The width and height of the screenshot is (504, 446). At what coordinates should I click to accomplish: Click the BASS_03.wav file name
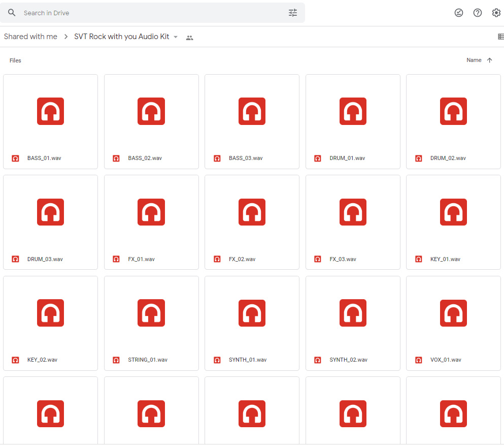coord(246,158)
